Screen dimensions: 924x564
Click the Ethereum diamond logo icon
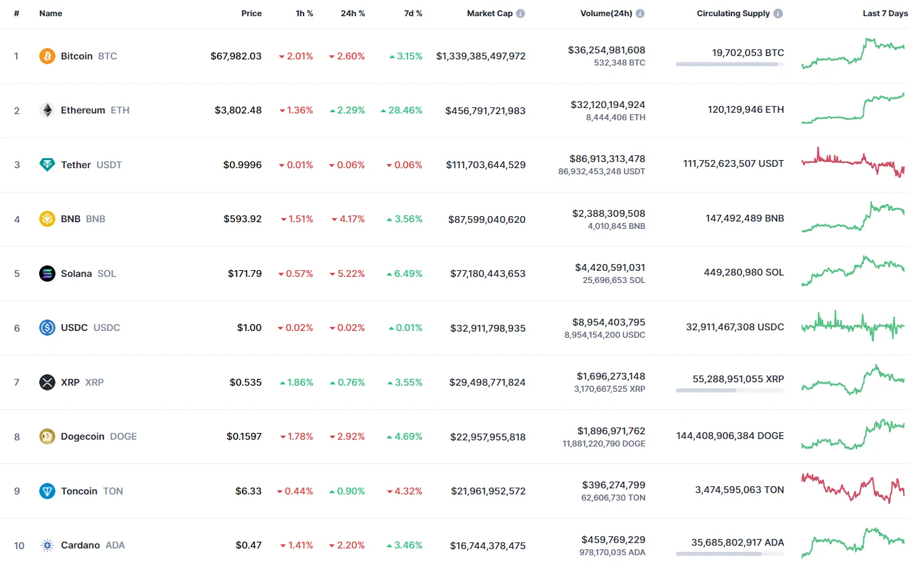click(47, 110)
